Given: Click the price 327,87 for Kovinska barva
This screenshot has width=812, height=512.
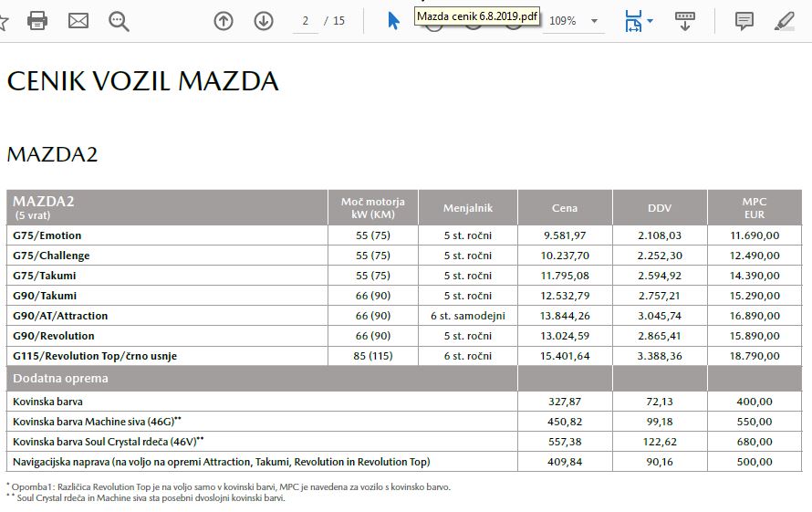Looking at the screenshot, I should pyautogui.click(x=565, y=402).
